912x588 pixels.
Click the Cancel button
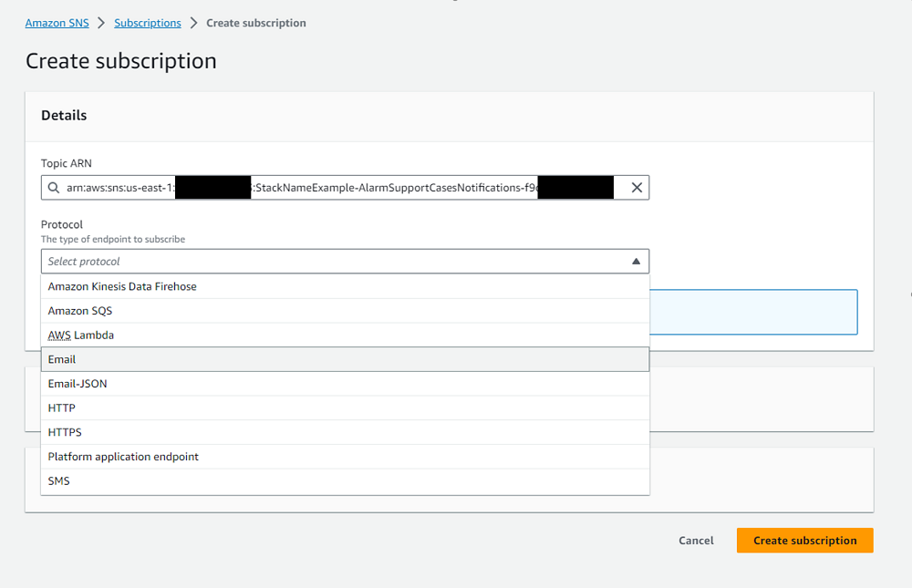pos(696,540)
